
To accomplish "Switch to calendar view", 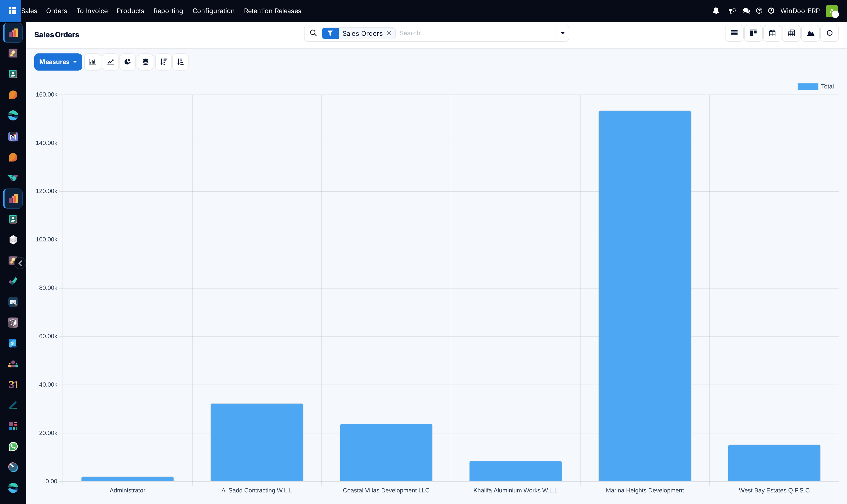I will point(772,33).
